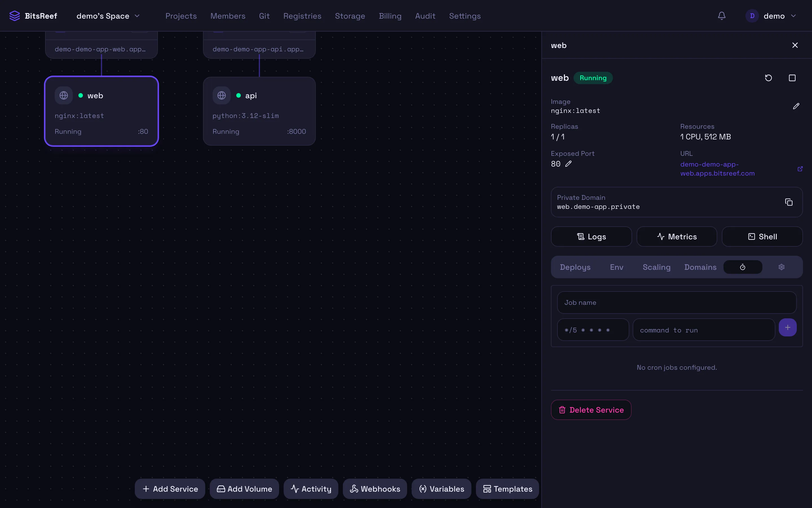Open the demo's Space workspace dropdown

108,16
